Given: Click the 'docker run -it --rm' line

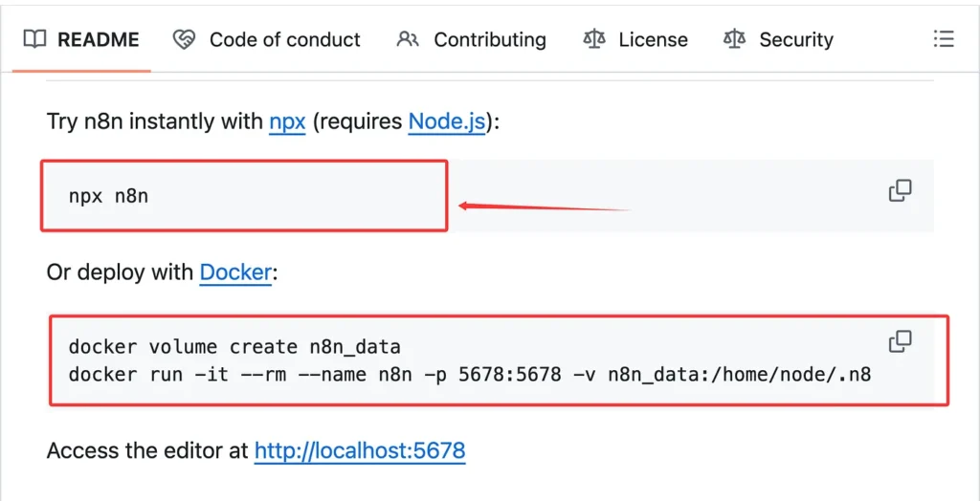Looking at the screenshot, I should pos(470,375).
